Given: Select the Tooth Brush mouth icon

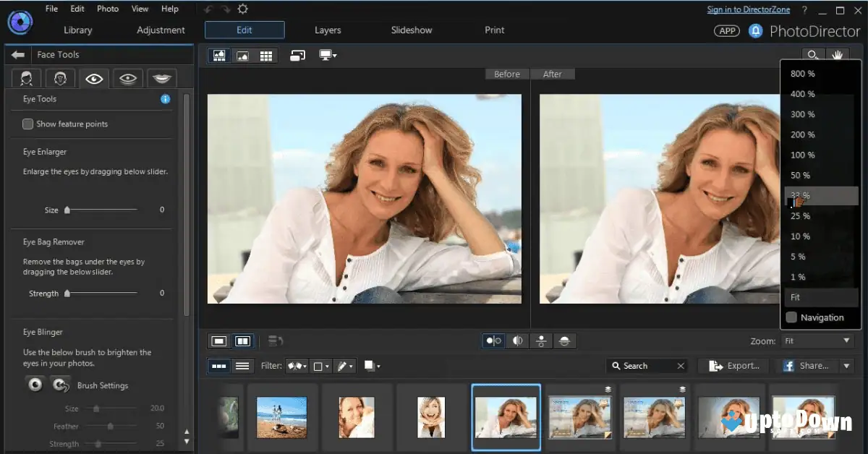Looking at the screenshot, I should (161, 78).
